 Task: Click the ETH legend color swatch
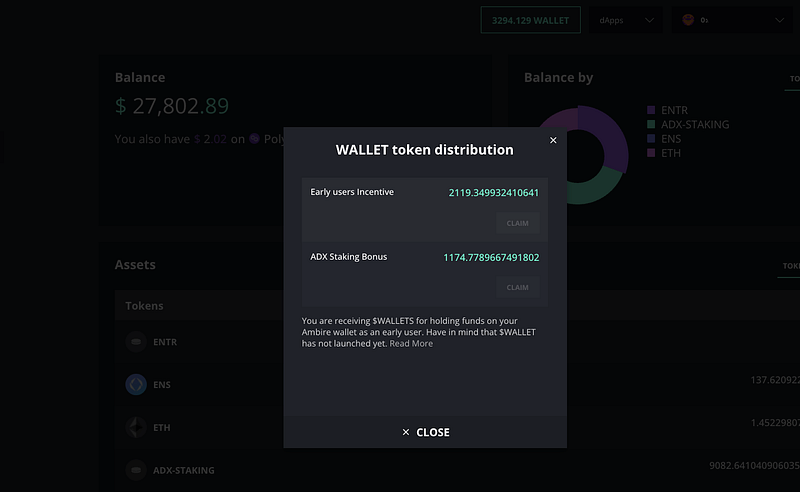pos(651,153)
